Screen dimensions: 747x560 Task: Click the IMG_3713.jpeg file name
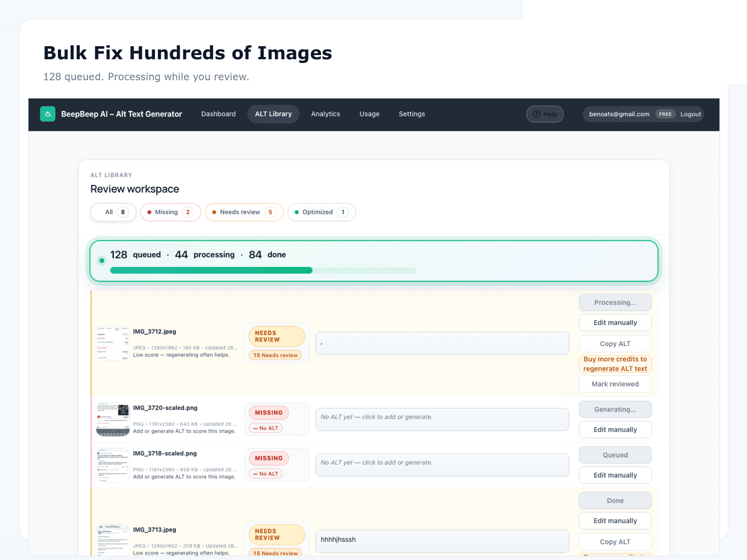(x=155, y=530)
